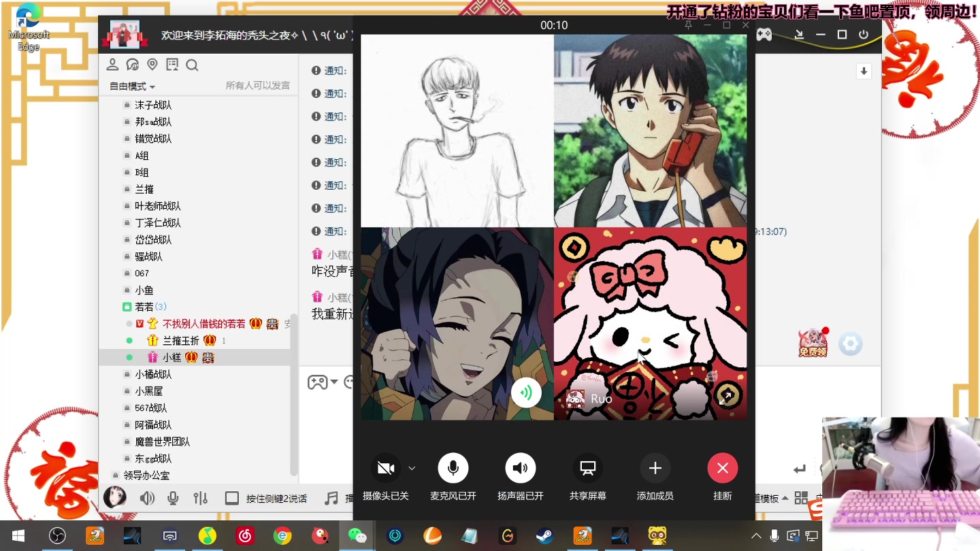Open the 自由模式 speaking mode dropdown
980x551 pixels.
click(x=133, y=86)
